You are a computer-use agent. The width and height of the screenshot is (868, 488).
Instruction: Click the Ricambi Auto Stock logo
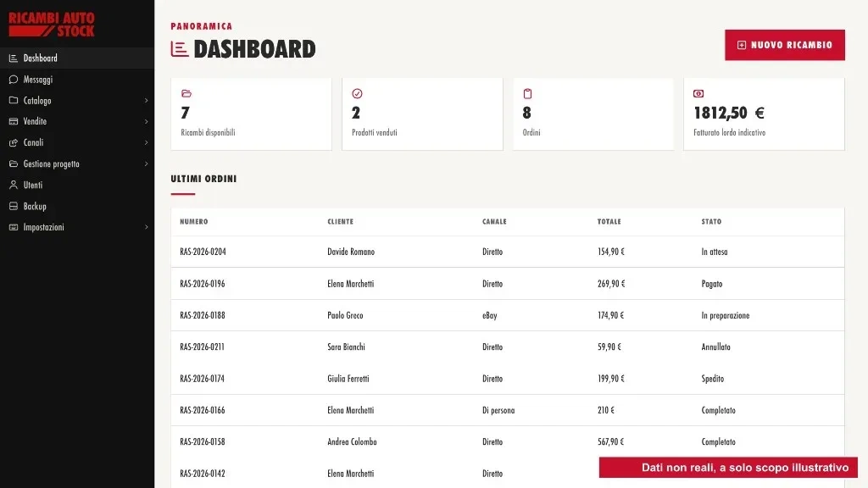[52, 25]
